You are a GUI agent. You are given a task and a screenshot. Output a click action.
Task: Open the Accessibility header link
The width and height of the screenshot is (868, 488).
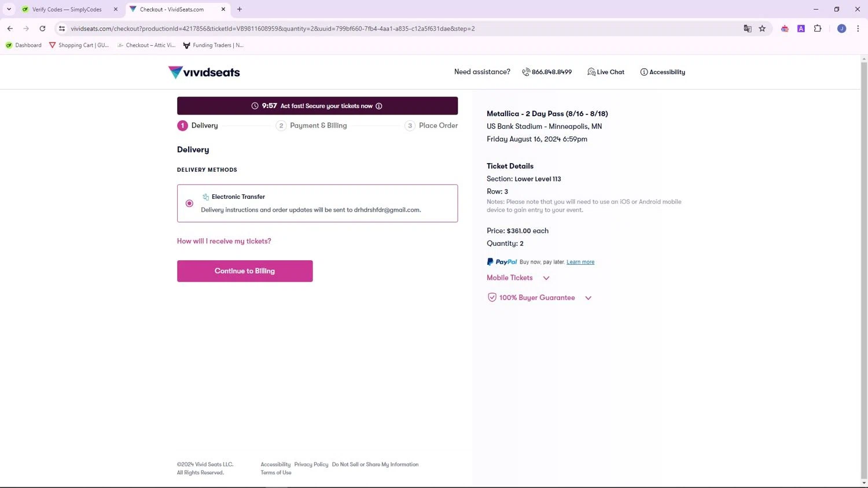pyautogui.click(x=663, y=72)
